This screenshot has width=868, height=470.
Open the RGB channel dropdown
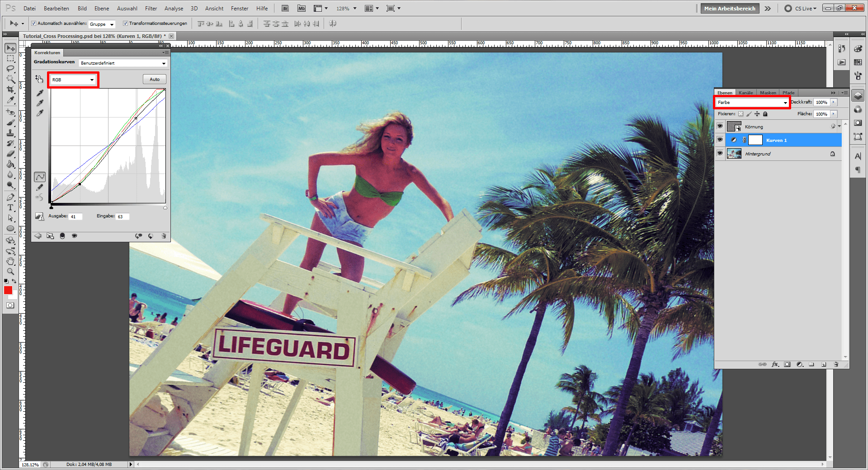click(73, 80)
